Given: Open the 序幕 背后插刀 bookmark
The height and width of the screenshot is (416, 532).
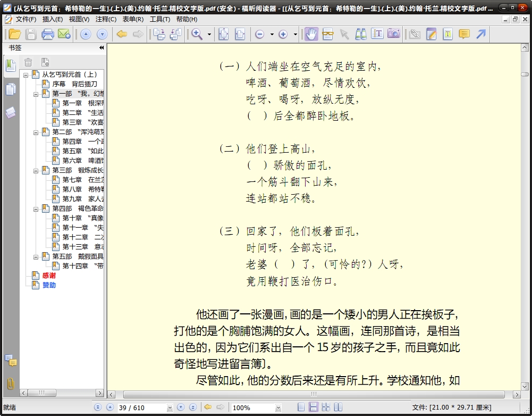Looking at the screenshot, I should pos(74,84).
